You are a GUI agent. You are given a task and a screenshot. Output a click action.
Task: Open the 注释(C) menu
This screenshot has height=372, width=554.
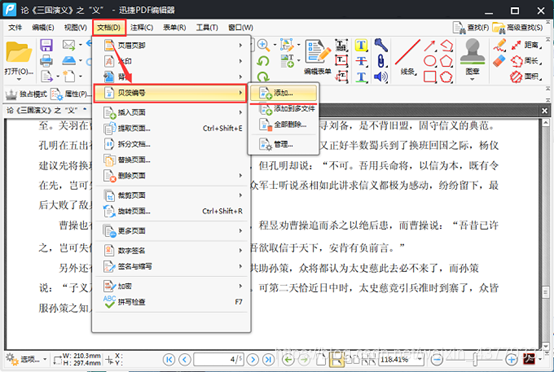141,28
